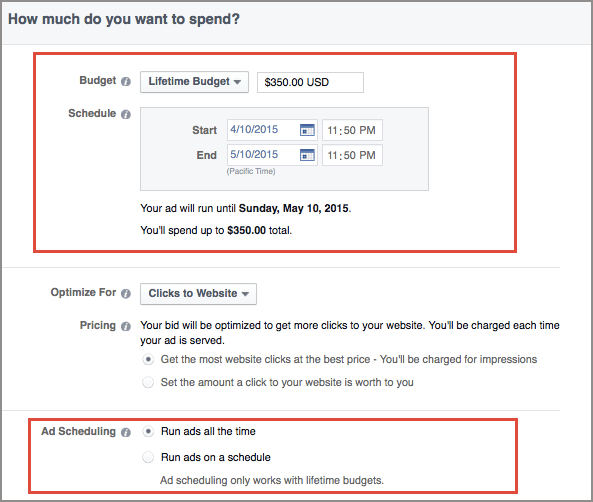This screenshot has height=502, width=593.
Task: Click the Ad Scheduling info icon
Action: [x=126, y=432]
